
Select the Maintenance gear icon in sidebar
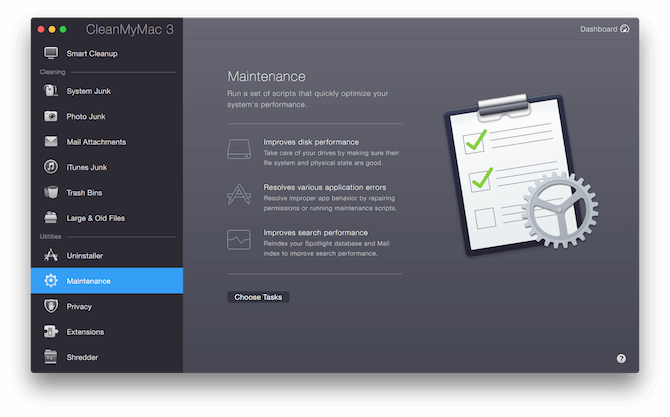point(51,281)
